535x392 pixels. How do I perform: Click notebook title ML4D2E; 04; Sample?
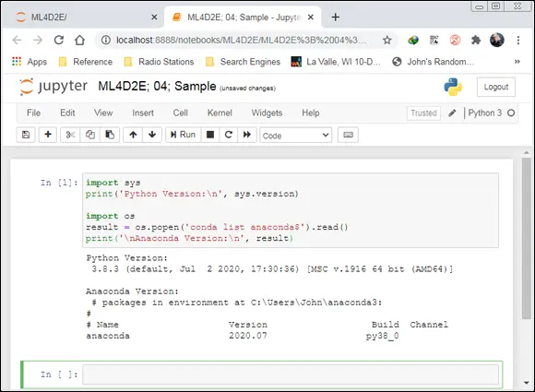(x=157, y=87)
